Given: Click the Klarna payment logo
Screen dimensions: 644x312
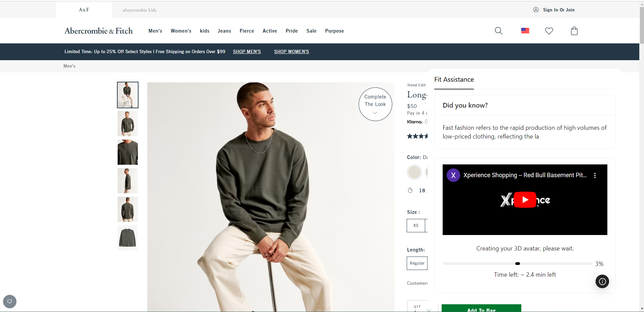Looking at the screenshot, I should tap(415, 122).
